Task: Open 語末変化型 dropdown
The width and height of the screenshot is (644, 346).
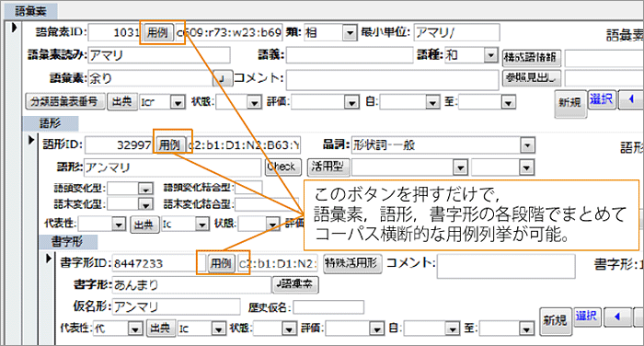Action: [x=145, y=204]
